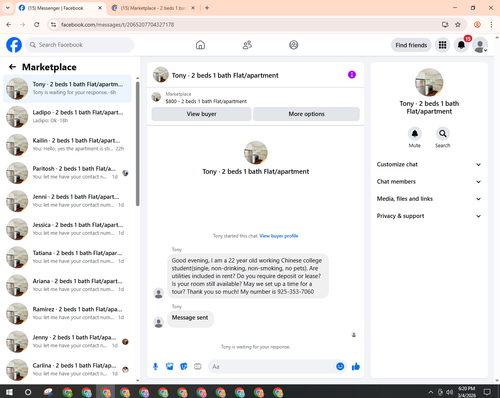Image resolution: width=500 pixels, height=398 pixels.
Task: Open Carlina conversation in the list
Action: 67,370
